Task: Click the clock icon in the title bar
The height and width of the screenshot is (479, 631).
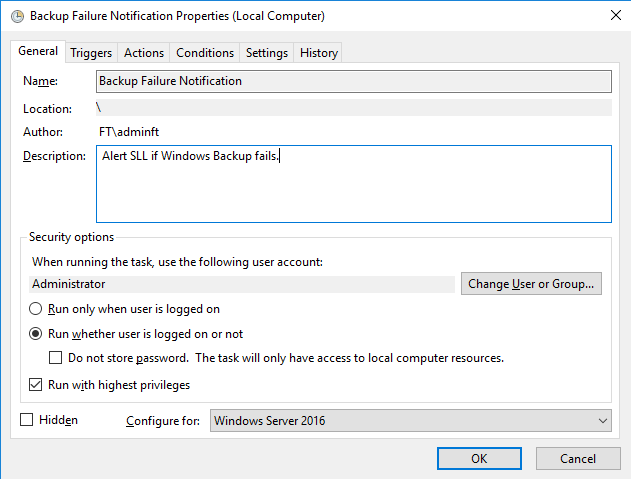Action: coord(16,16)
